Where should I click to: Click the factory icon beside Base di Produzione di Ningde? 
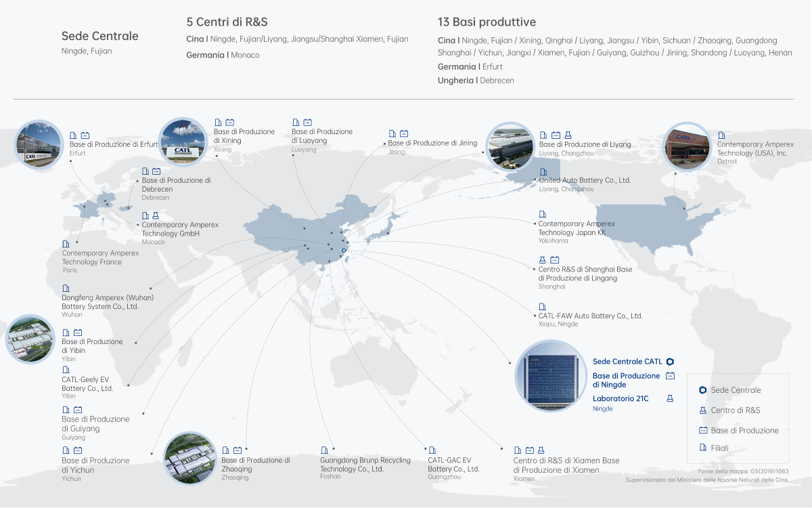click(670, 376)
